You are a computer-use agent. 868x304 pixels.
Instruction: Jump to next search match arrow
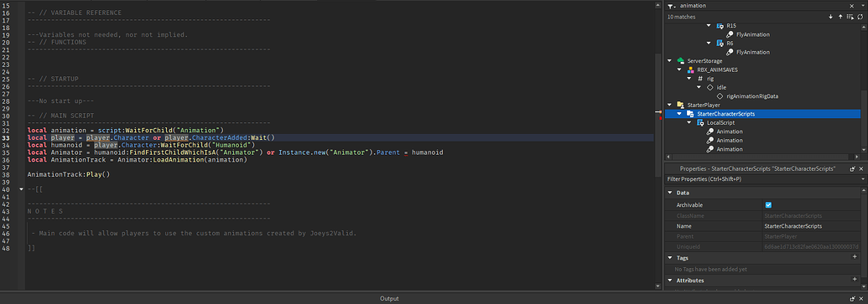[830, 17]
